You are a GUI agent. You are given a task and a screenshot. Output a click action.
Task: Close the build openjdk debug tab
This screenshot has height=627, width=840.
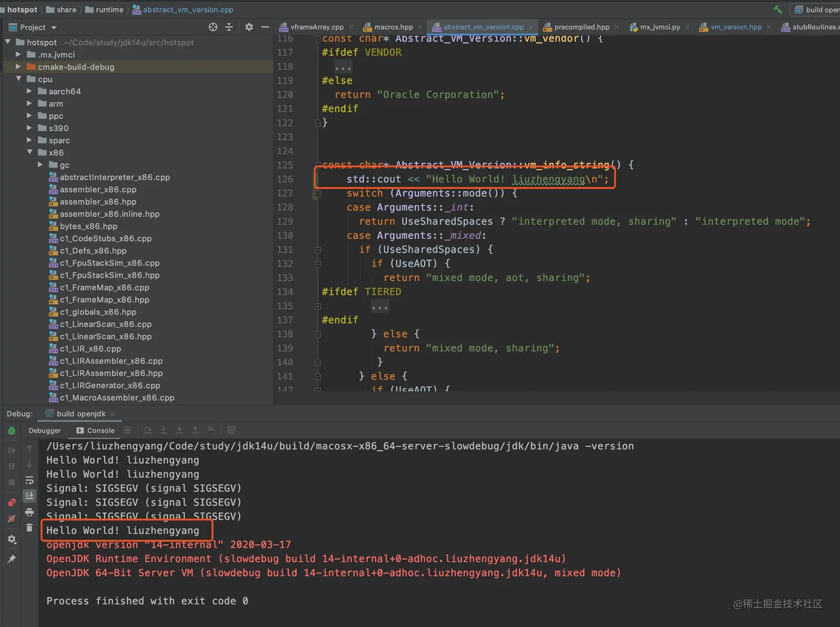coord(113,414)
